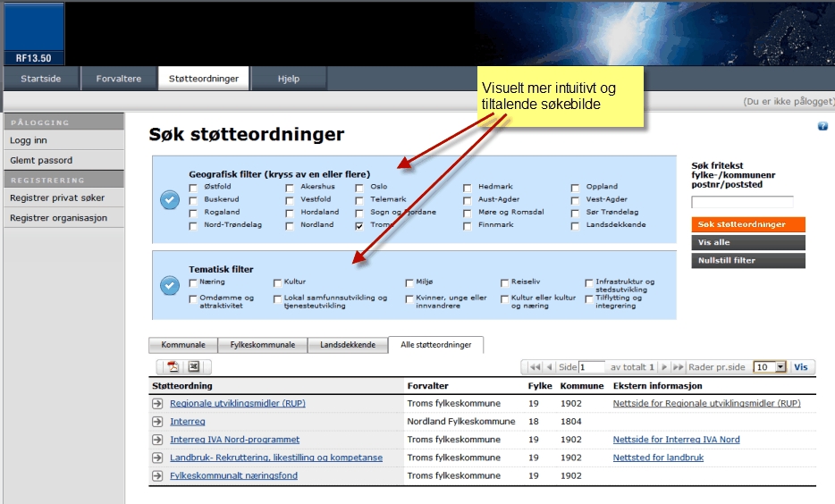Viewport: 835px width, 504px height.
Task: Go to previous page arrow
Action: pyautogui.click(x=549, y=366)
